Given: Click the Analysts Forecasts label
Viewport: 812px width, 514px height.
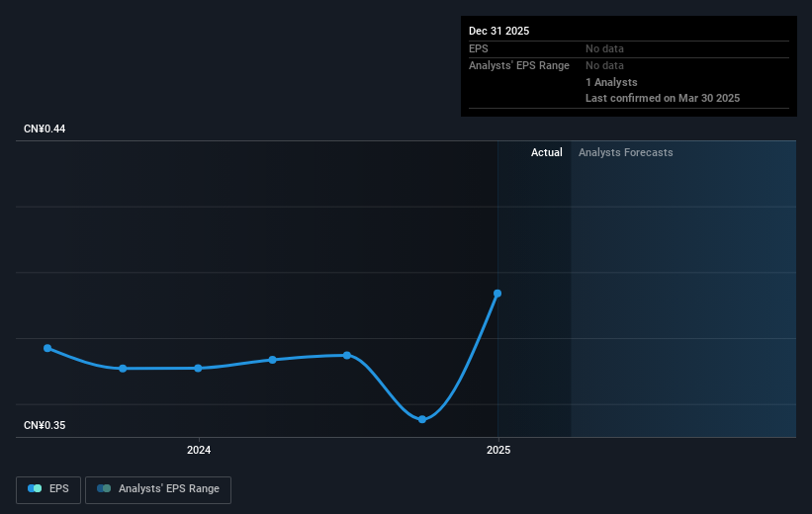Looking at the screenshot, I should pyautogui.click(x=626, y=152).
